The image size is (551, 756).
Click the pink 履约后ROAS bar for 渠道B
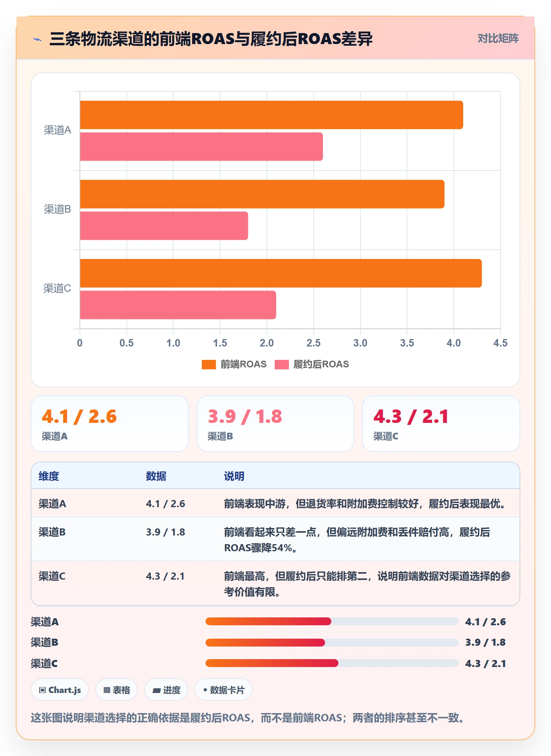click(164, 226)
